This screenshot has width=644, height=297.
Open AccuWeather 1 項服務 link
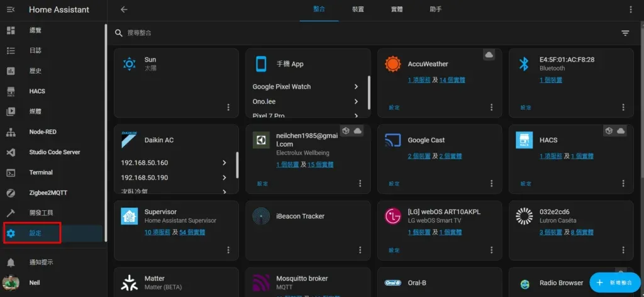(x=418, y=80)
